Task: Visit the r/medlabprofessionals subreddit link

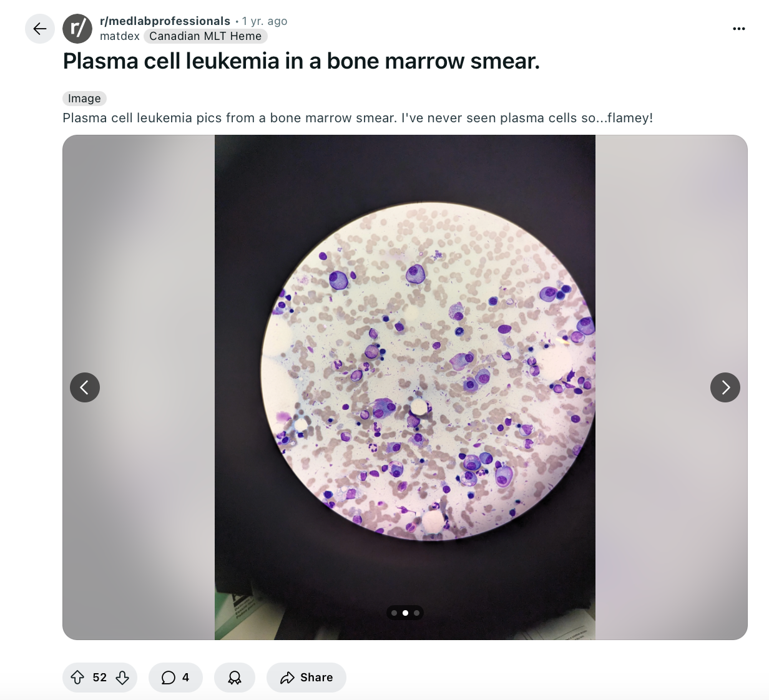Action: pyautogui.click(x=165, y=21)
